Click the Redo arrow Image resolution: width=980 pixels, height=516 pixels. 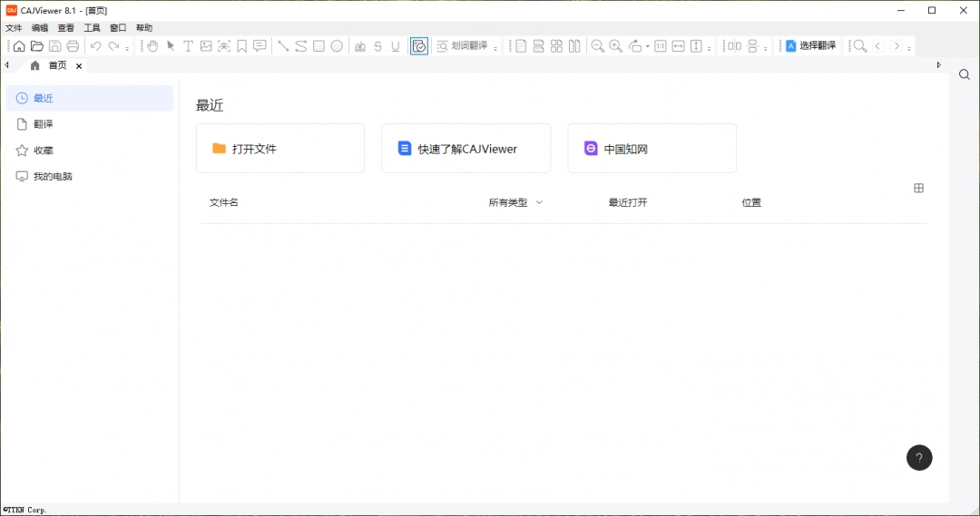tap(113, 46)
